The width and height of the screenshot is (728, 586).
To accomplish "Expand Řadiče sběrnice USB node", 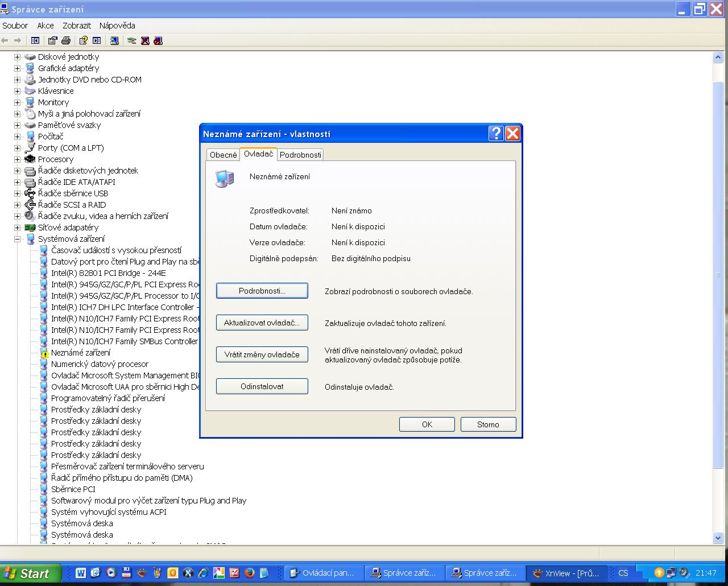I will tap(17, 193).
